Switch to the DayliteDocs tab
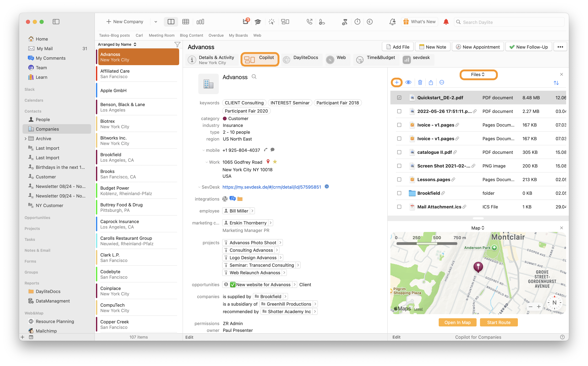588x366 pixels. tap(301, 60)
